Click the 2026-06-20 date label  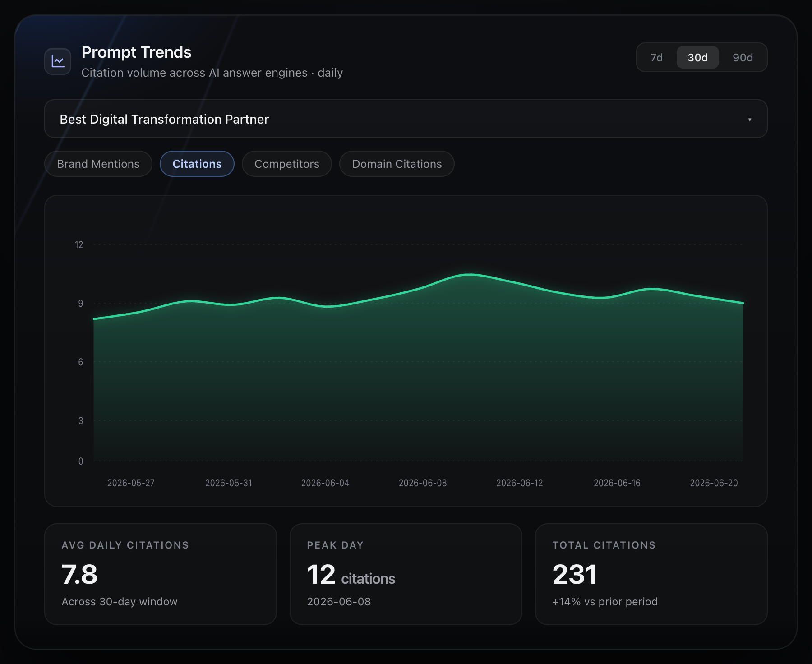(714, 483)
